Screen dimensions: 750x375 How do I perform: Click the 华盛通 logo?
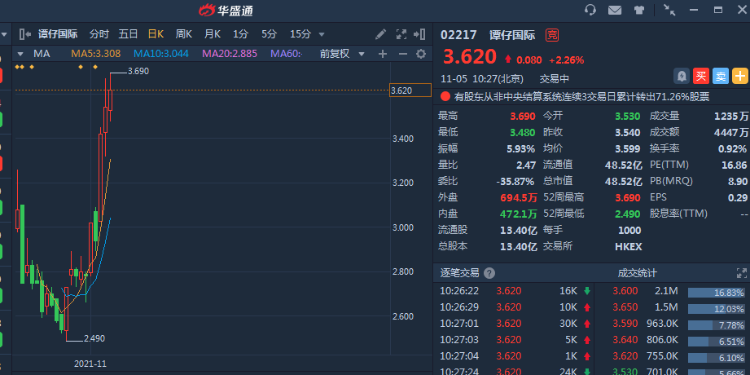226,10
